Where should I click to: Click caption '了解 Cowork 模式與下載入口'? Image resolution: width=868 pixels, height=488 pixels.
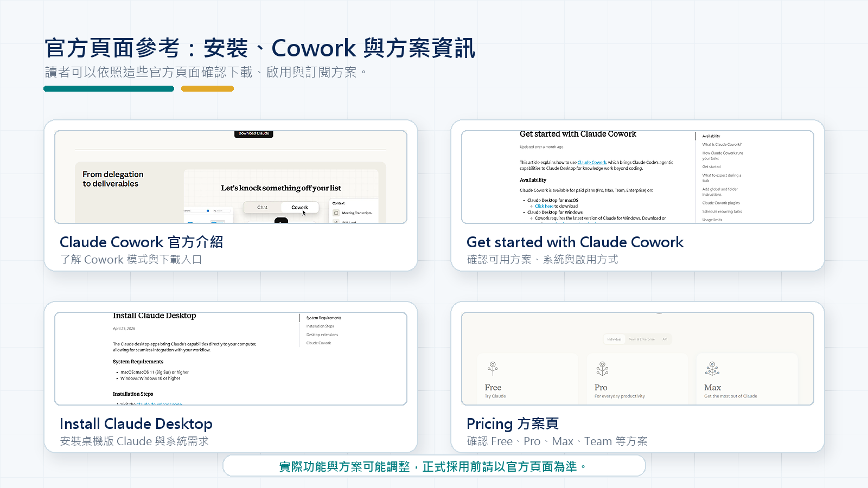click(x=131, y=260)
